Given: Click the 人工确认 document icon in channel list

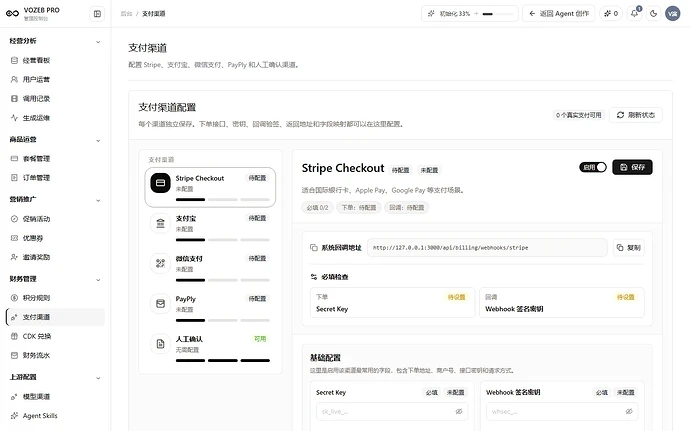Looking at the screenshot, I should 161,344.
